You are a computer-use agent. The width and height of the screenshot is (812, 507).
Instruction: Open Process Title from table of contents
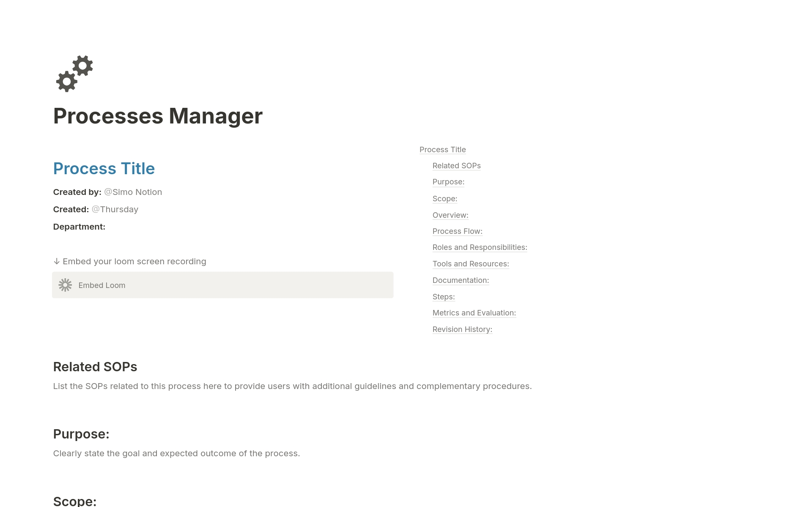(x=442, y=150)
